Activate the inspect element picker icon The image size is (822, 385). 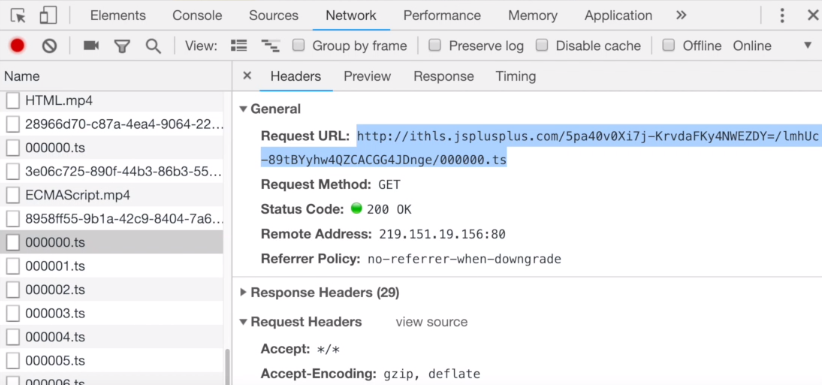tap(18, 16)
